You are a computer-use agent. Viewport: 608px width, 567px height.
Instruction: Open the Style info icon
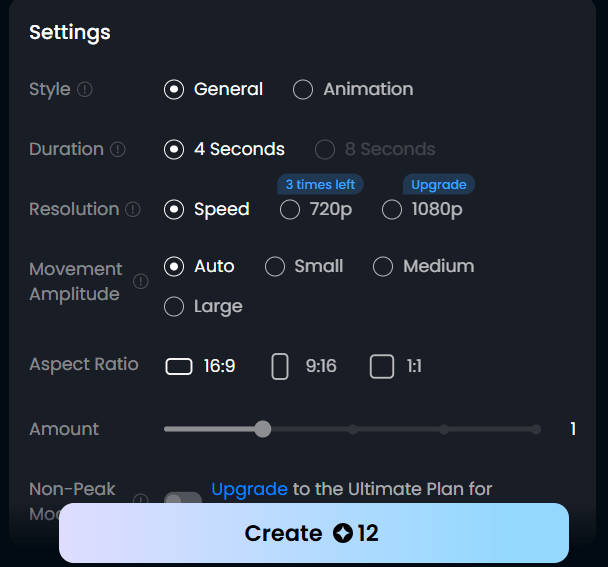coord(85,89)
